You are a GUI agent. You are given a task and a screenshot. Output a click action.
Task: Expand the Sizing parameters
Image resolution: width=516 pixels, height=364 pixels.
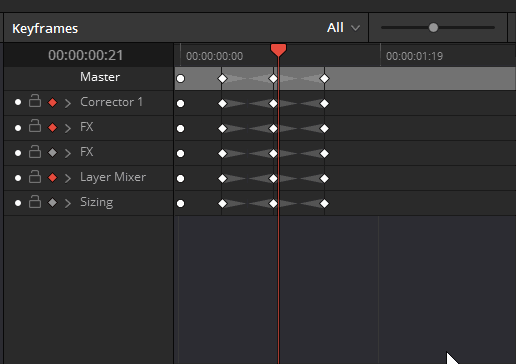point(68,203)
